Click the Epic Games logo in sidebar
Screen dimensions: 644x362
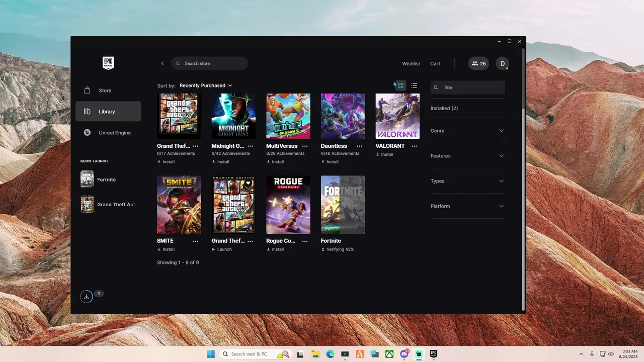click(x=108, y=63)
